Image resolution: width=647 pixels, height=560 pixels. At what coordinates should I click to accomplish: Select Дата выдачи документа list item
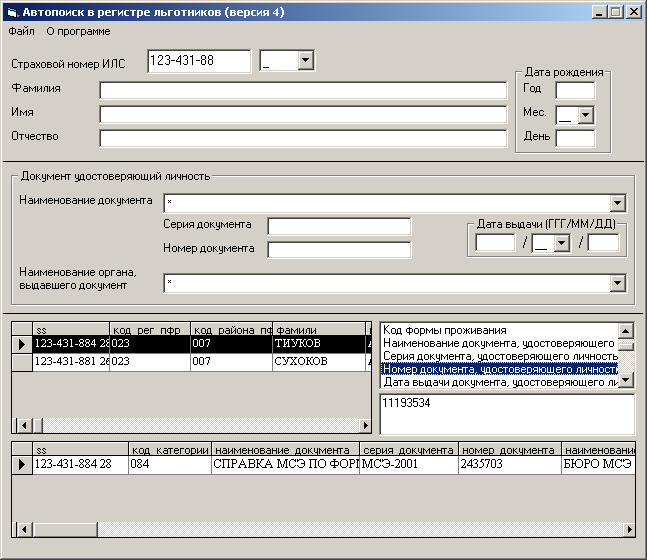click(498, 382)
